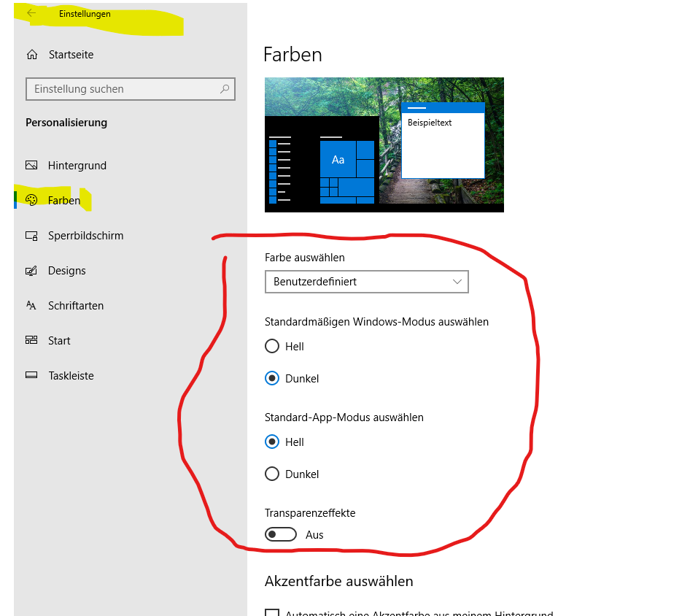Select Dunkel for Standard-App-Modus
This screenshot has height=616, width=682.
coord(272,474)
